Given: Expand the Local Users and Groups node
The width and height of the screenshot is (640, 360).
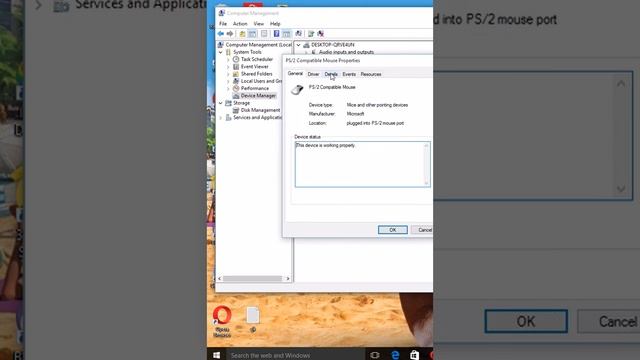Looking at the screenshot, I should click(228, 81).
